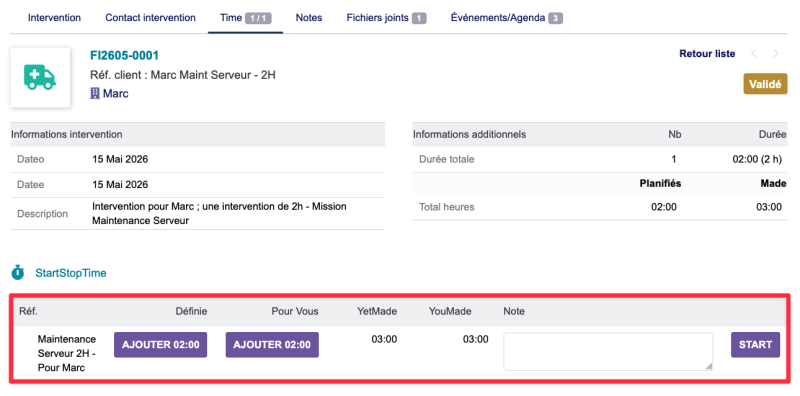Open the Notes tab
Image resolution: width=800 pixels, height=396 pixels.
coord(309,17)
